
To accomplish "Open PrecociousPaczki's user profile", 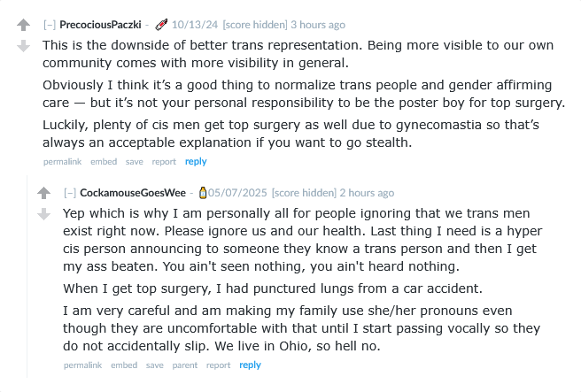I will pyautogui.click(x=100, y=25).
